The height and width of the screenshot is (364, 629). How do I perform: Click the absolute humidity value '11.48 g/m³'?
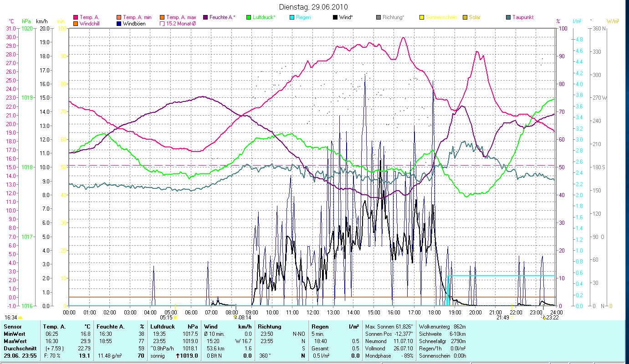point(111,356)
